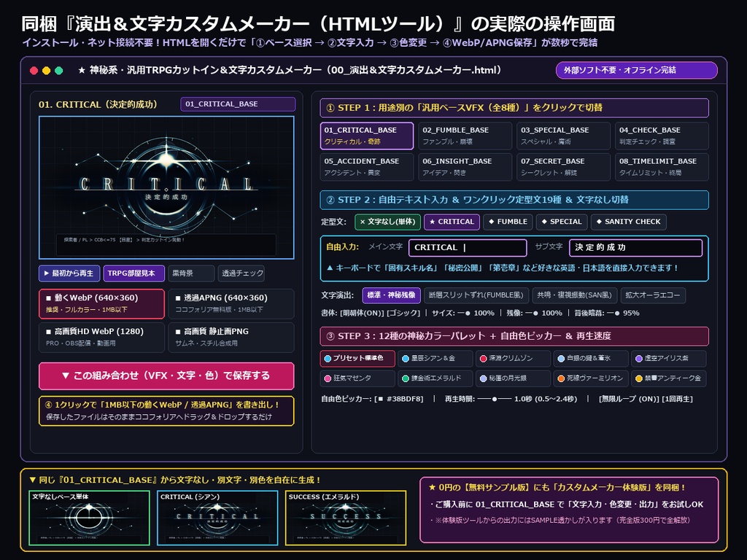Click the yellow window minimize dot
Image resolution: width=747 pixels, height=560 pixels.
tap(46, 71)
